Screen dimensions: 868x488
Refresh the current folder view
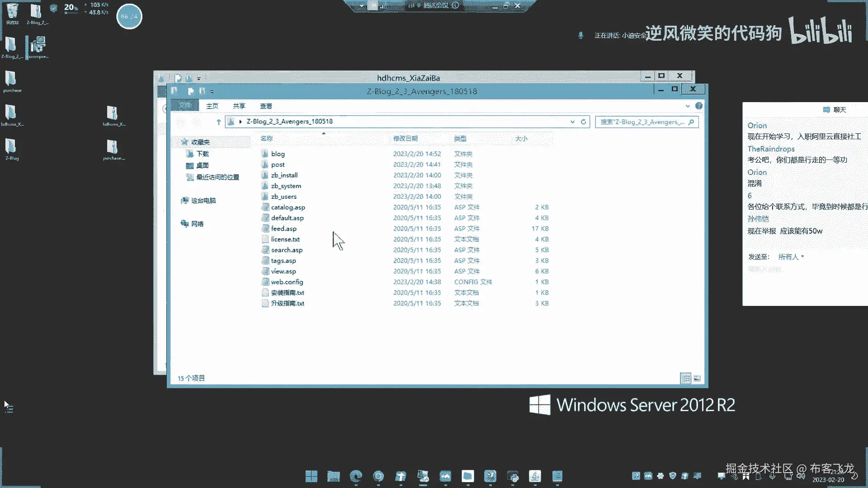[584, 122]
